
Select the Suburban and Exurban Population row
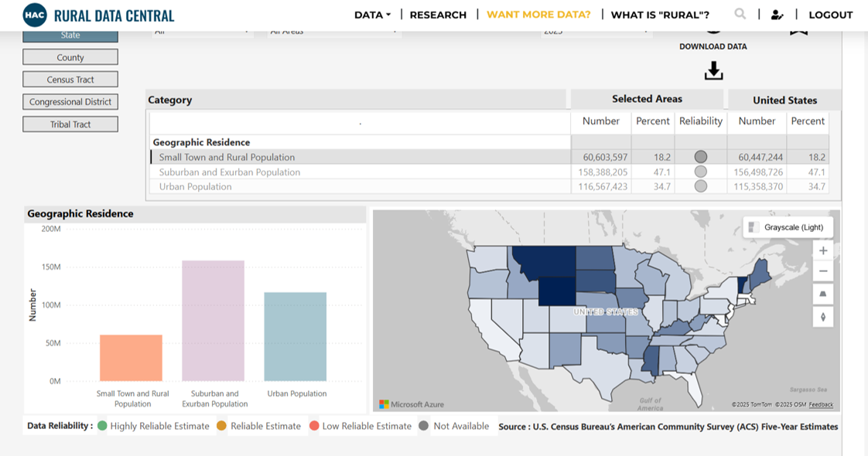click(230, 172)
